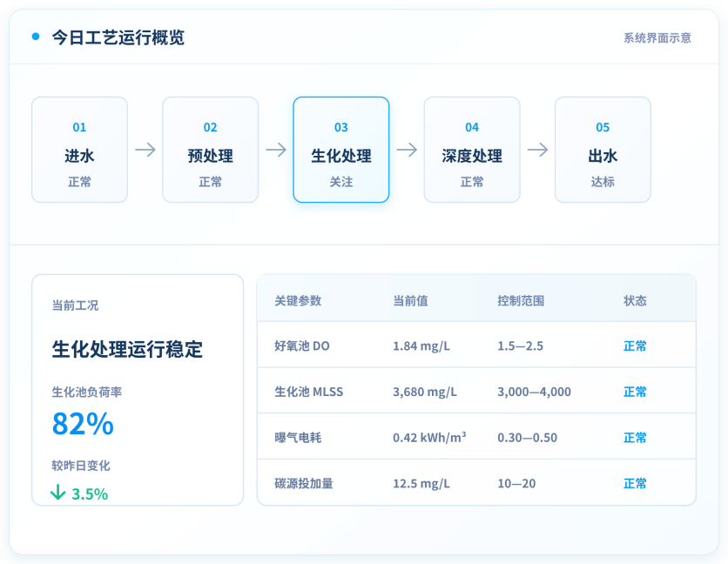Open the highlighted 03 生化处理 step card
This screenshot has width=728, height=564.
pos(341,150)
